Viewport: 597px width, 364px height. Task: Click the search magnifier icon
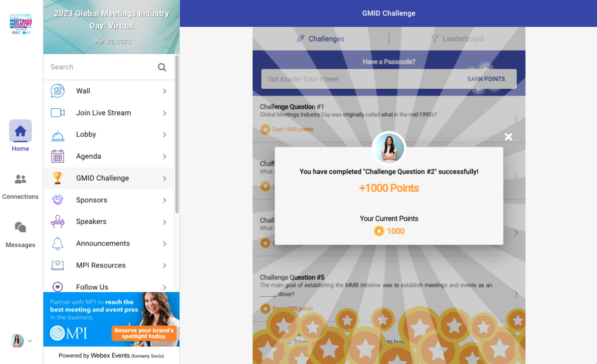click(x=162, y=67)
